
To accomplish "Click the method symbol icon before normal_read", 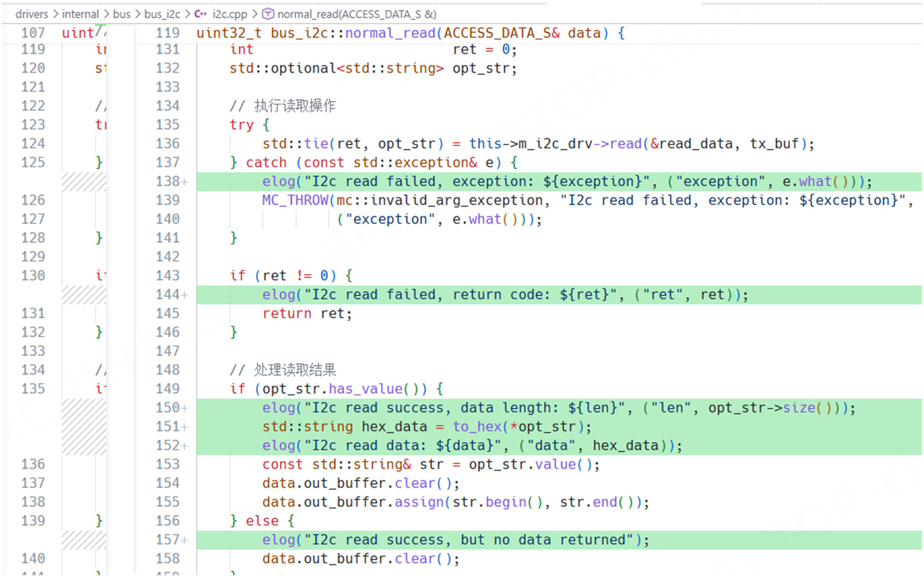I will click(268, 14).
